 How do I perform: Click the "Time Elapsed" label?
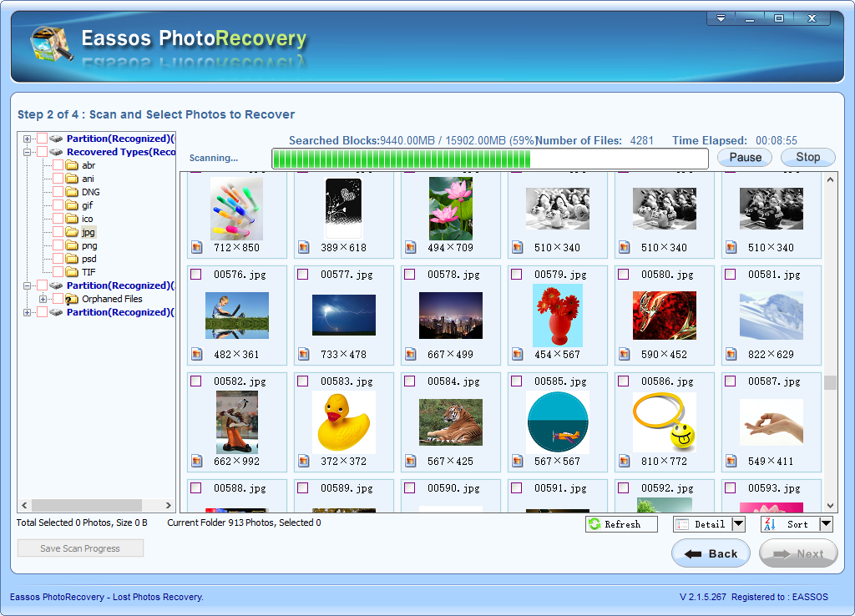710,140
